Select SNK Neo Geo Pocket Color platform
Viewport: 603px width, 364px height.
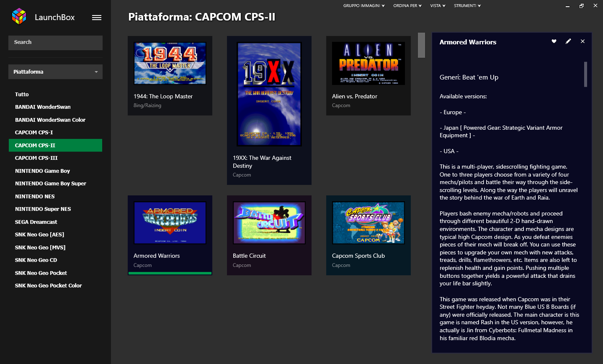55,286
